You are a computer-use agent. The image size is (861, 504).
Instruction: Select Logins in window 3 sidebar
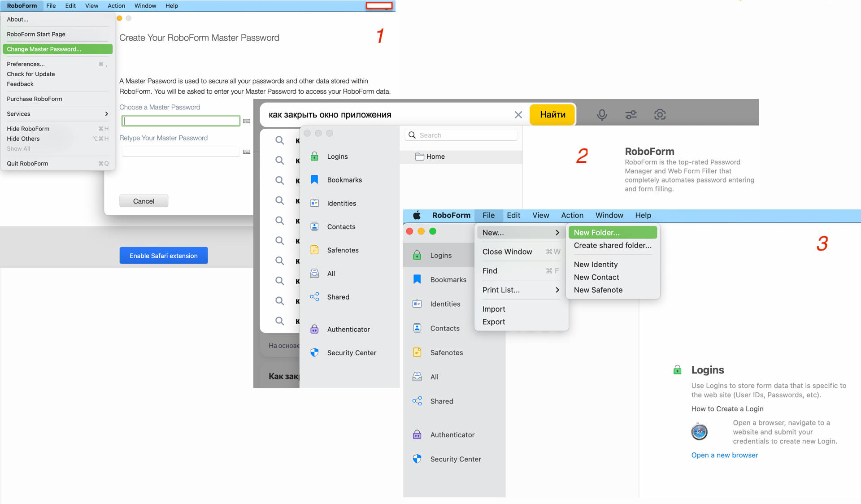point(439,255)
